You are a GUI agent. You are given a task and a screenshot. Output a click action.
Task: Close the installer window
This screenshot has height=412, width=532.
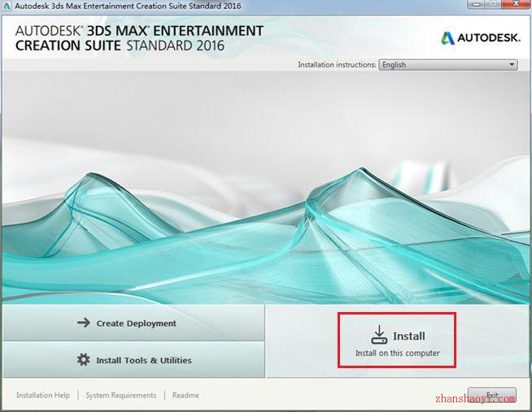[x=516, y=4]
